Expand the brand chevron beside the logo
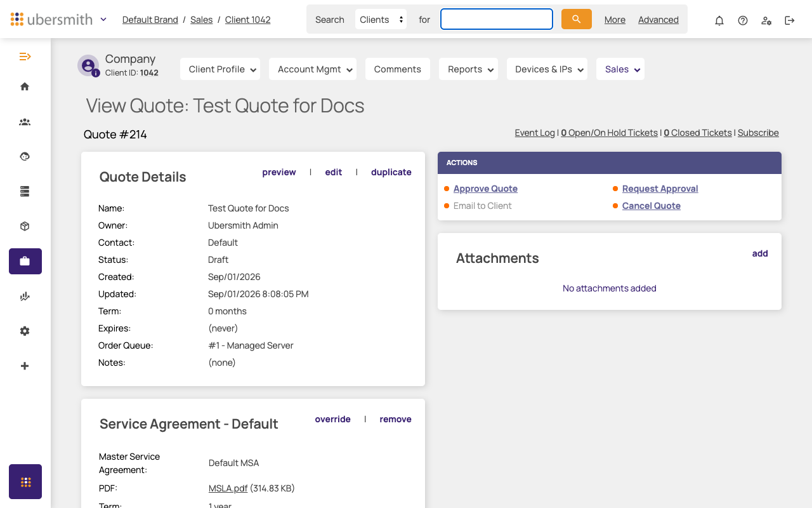The image size is (812, 508). point(103,19)
